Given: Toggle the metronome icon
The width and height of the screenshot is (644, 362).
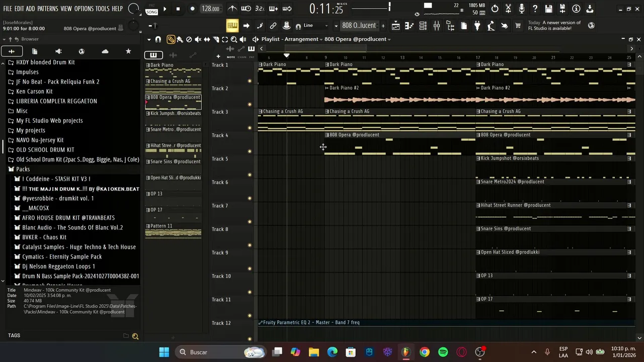Looking at the screenshot, I should (232, 9).
